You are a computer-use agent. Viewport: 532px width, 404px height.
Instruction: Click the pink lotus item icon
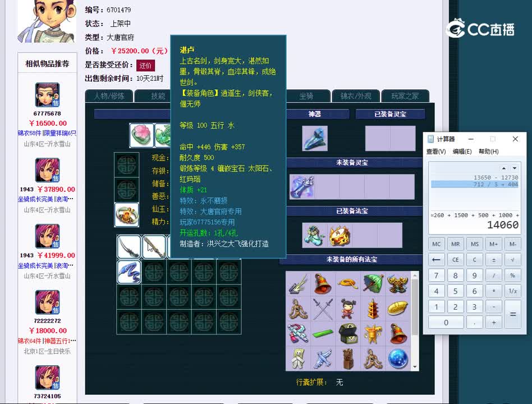(141, 135)
